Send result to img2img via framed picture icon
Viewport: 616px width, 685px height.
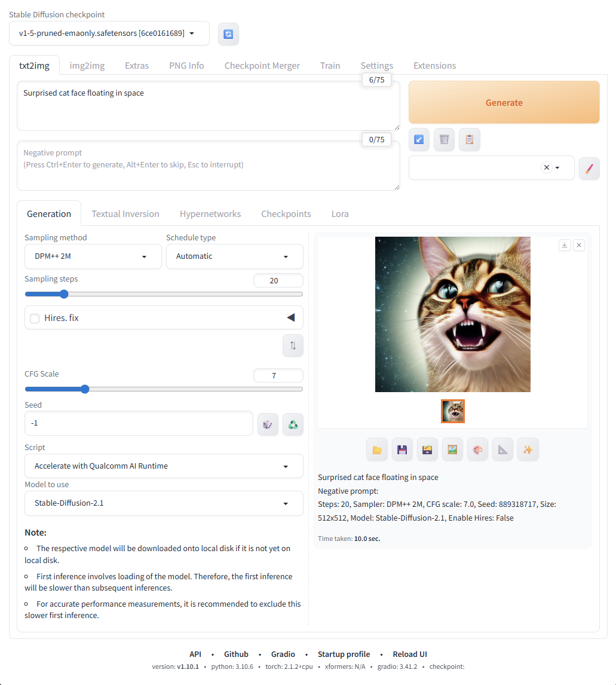[x=452, y=449]
